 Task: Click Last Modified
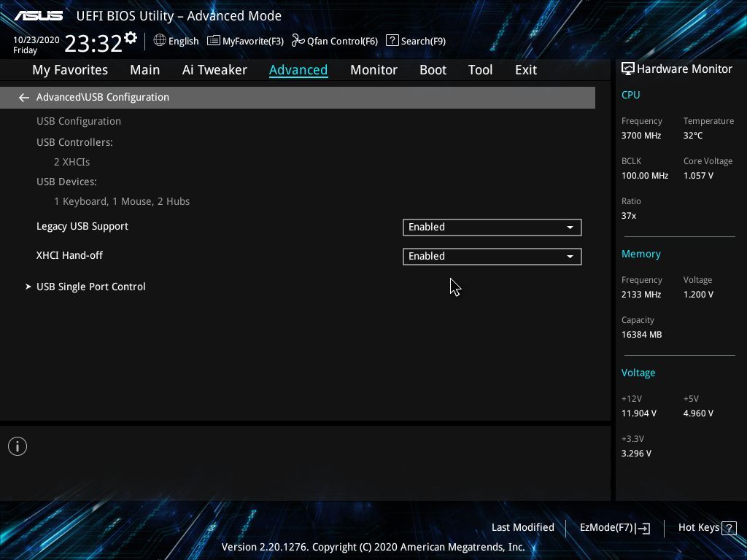(522, 528)
